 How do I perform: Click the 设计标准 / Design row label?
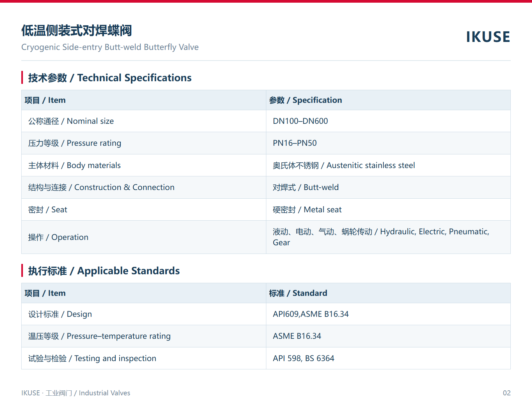(60, 314)
